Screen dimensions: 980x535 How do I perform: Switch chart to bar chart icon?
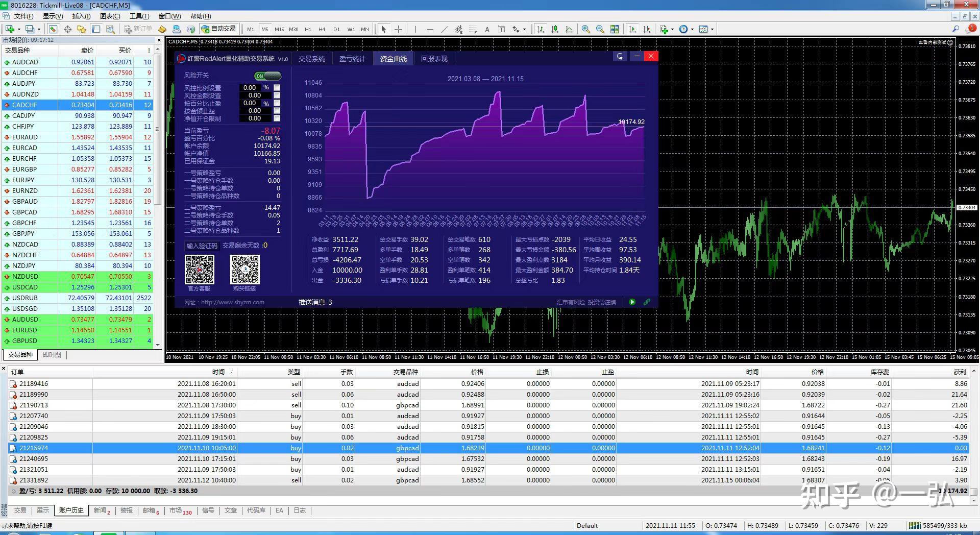[x=541, y=29]
